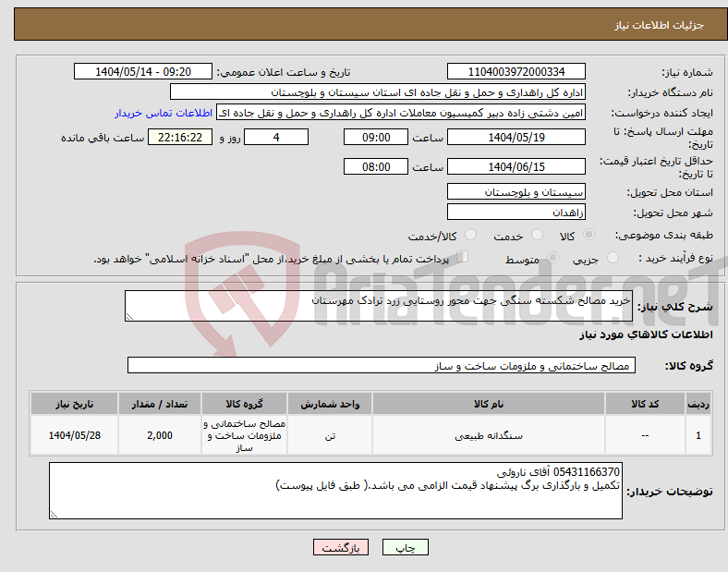Click the شهر محل تحویل field زاهدان
The image size is (728, 572).
click(516, 212)
